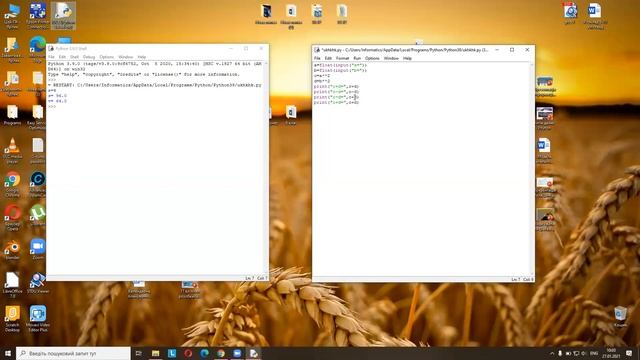Open Shell menu in Python Shell window
This screenshot has width=640, height=360.
(x=74, y=57)
